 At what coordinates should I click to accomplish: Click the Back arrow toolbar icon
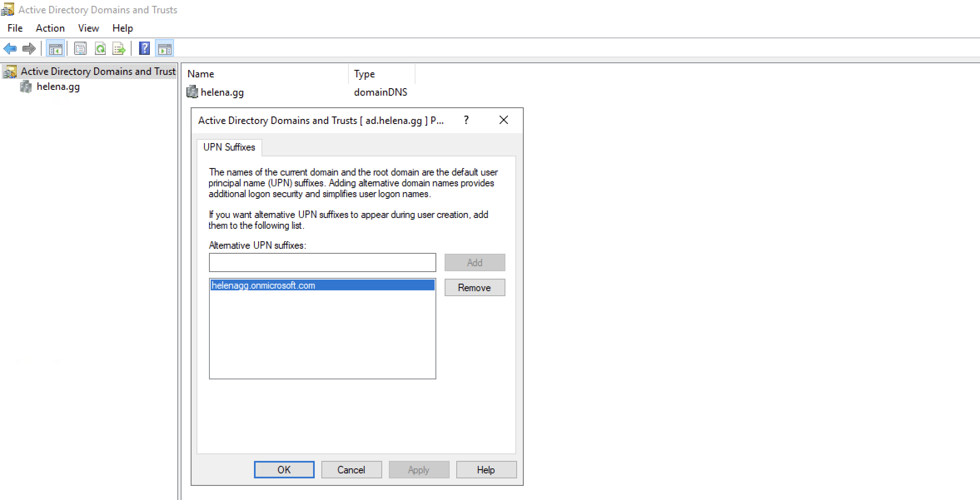pyautogui.click(x=10, y=49)
